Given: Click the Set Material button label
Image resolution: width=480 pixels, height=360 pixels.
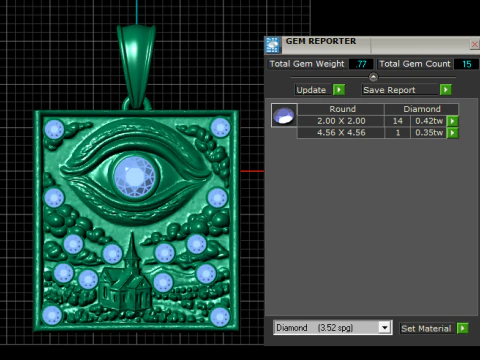Looking at the screenshot, I should (x=426, y=329).
